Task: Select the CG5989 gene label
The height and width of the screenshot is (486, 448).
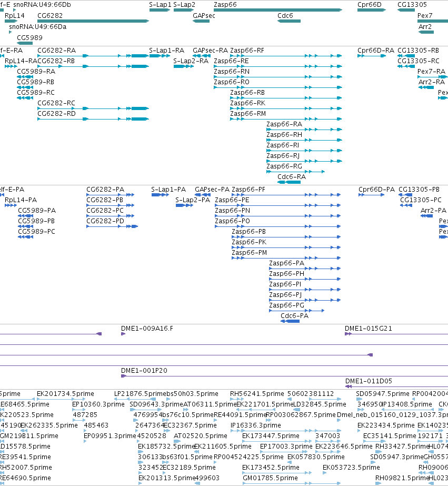Action: click(29, 38)
